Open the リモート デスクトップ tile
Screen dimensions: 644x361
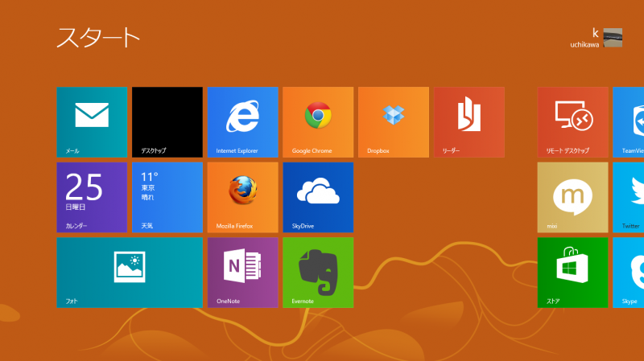(572, 122)
